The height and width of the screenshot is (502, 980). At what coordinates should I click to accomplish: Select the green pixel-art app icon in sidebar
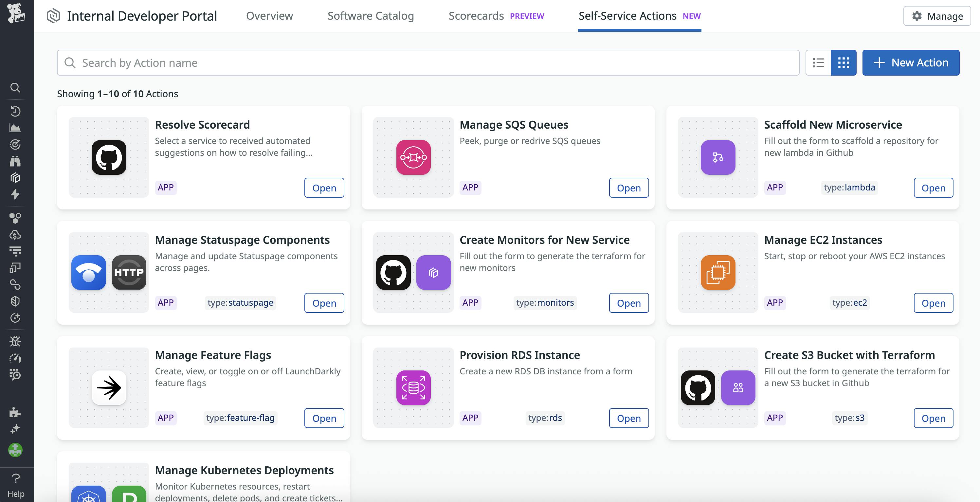[x=15, y=450]
